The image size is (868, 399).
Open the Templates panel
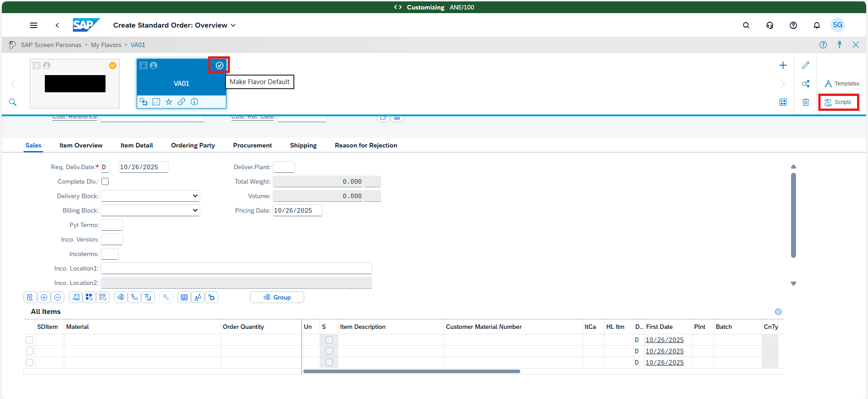coord(842,84)
